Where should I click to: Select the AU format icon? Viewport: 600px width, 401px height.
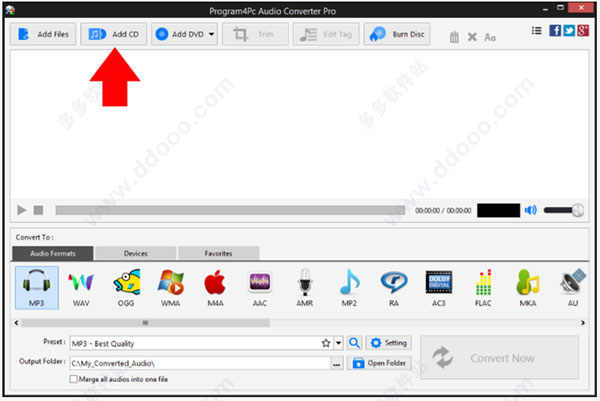[x=572, y=288]
